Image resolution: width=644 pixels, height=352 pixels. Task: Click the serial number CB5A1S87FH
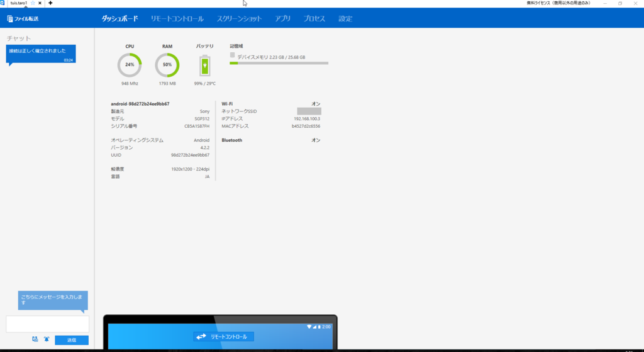(197, 126)
